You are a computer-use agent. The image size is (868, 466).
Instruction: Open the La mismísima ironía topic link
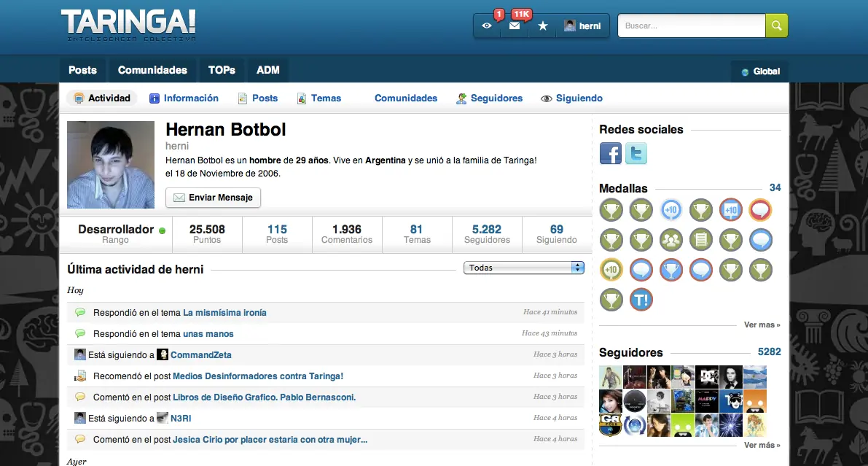point(224,313)
